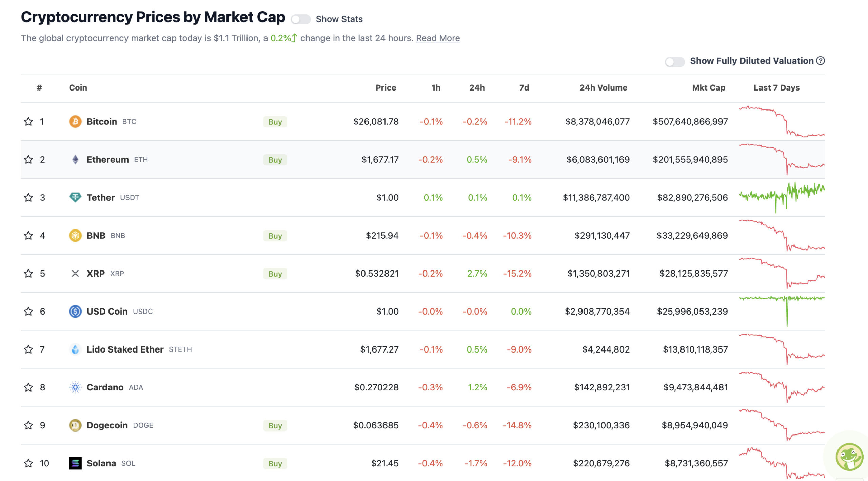
Task: Click Buy for XRP
Action: pos(275,274)
